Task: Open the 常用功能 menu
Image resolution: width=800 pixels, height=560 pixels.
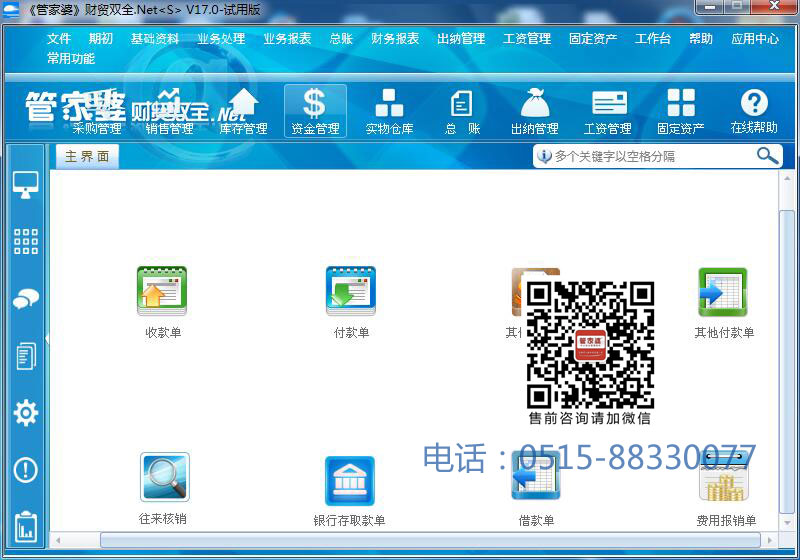Action: (70, 59)
